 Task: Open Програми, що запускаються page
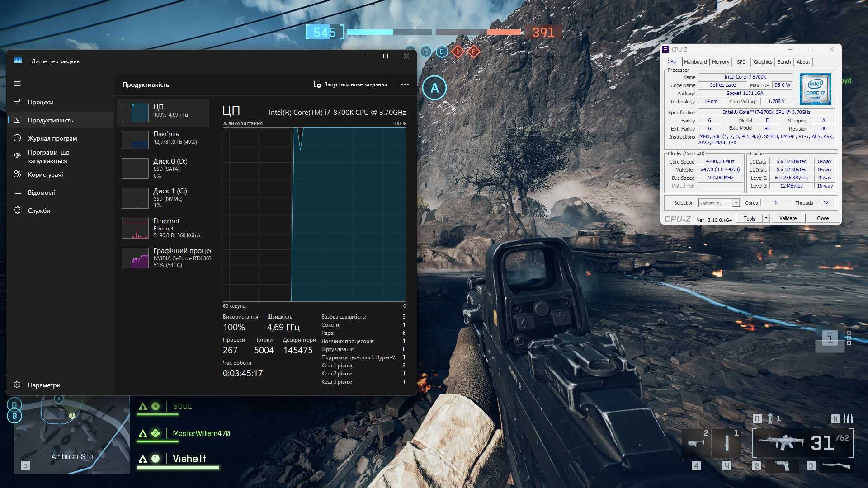(x=61, y=156)
